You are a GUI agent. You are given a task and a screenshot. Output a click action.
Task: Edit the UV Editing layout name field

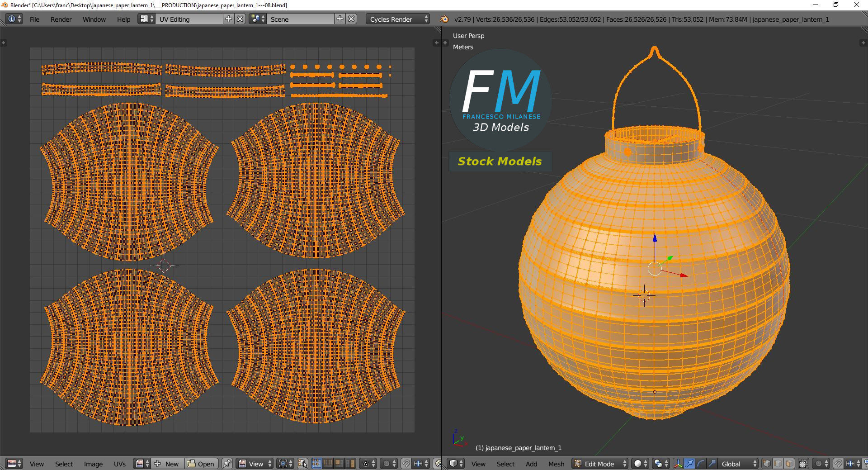click(189, 19)
